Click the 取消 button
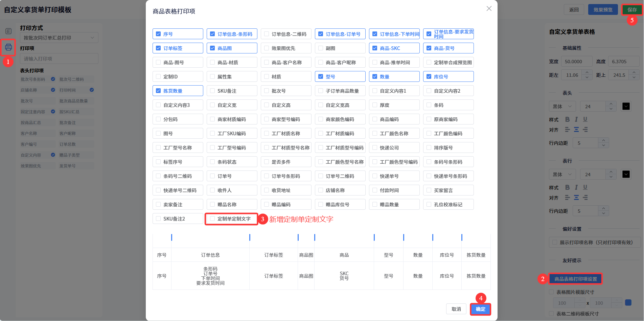This screenshot has width=644, height=321. point(456,309)
